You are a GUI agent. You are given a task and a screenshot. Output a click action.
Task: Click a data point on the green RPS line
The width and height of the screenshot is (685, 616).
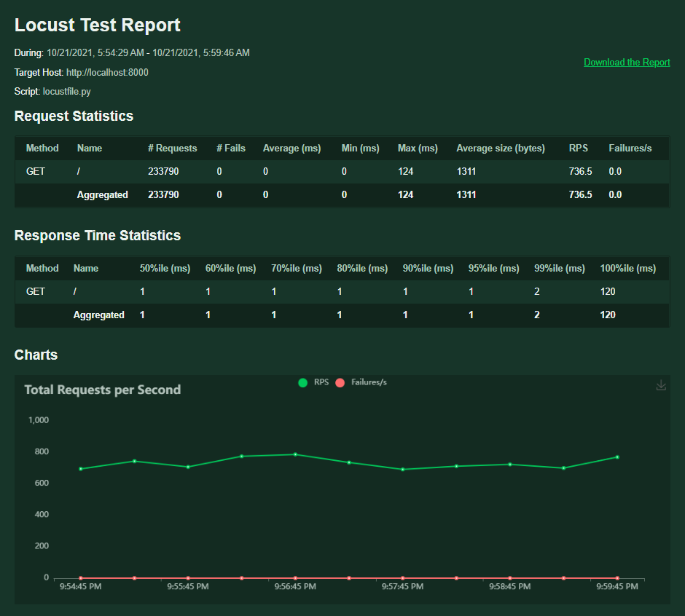point(296,454)
